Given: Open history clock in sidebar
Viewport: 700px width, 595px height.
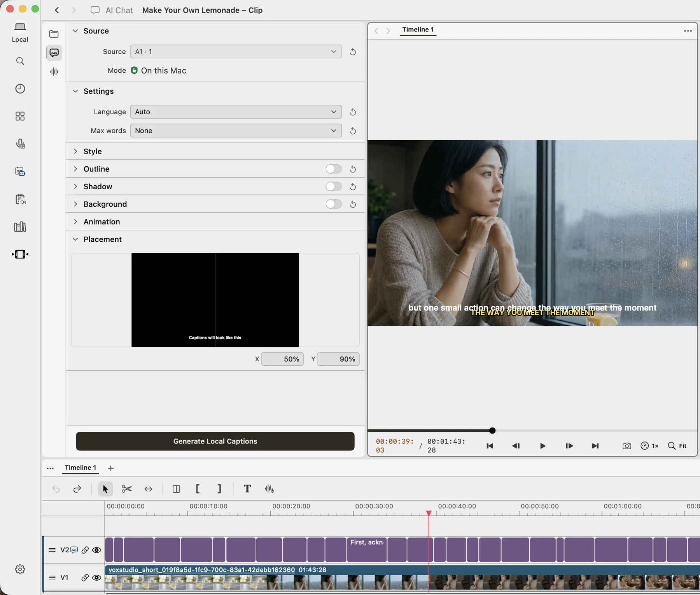Looking at the screenshot, I should [20, 89].
